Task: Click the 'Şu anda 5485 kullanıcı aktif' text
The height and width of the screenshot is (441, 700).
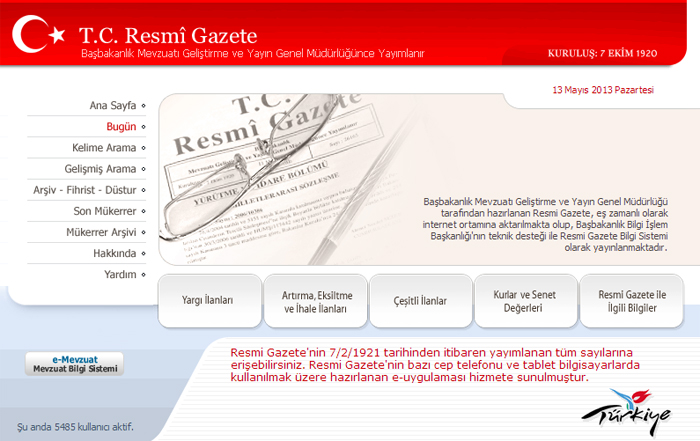Action: (75, 427)
